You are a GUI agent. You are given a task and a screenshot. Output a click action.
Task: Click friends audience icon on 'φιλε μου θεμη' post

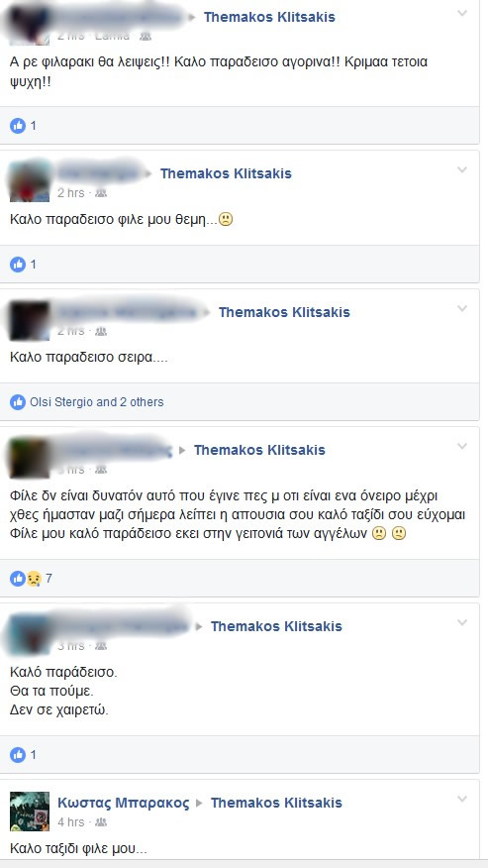click(101, 193)
